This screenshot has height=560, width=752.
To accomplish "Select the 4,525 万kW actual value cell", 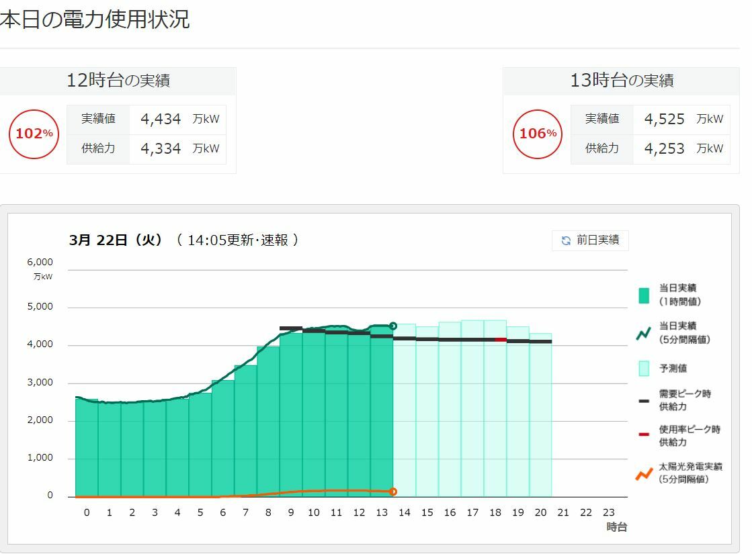I will tap(681, 120).
